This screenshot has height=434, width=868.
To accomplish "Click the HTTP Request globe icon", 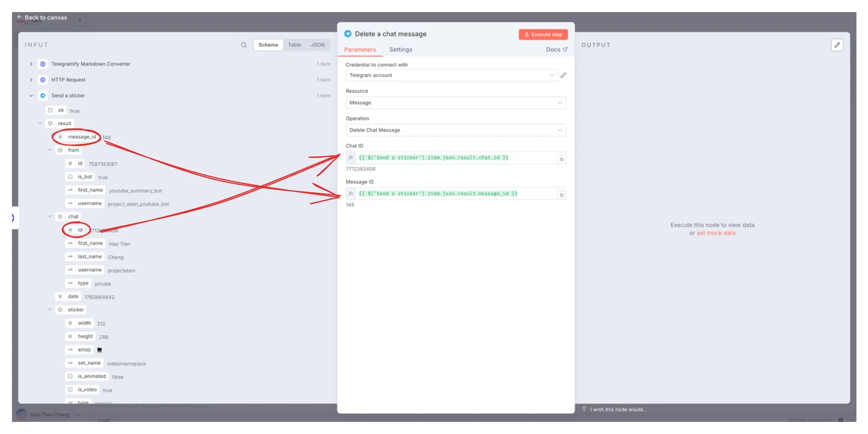I will click(x=43, y=80).
